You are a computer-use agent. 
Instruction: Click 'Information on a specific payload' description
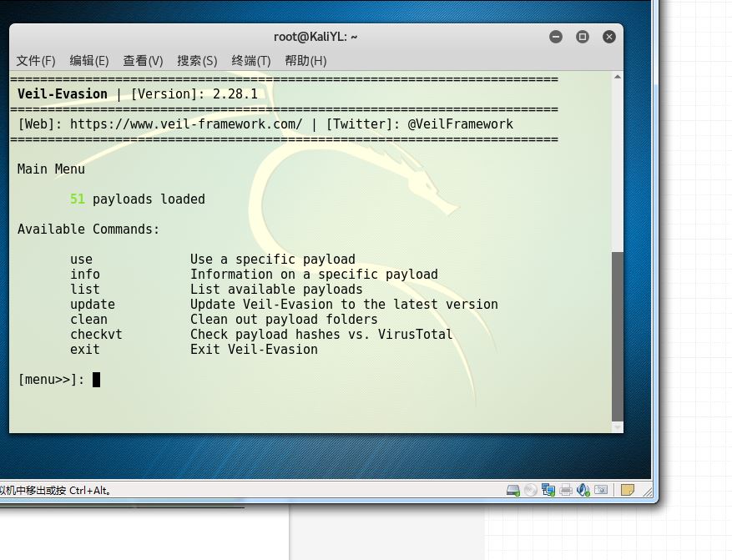pyautogui.click(x=314, y=275)
